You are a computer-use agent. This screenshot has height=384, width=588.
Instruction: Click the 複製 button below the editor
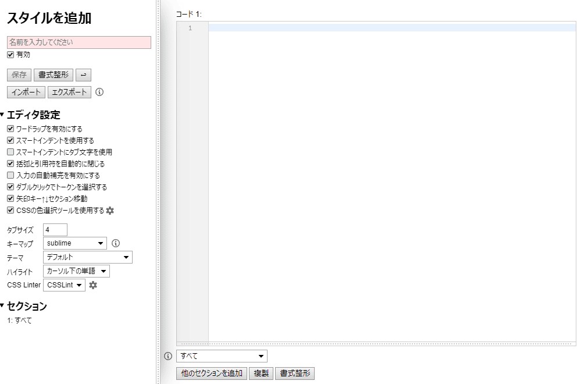pos(262,374)
